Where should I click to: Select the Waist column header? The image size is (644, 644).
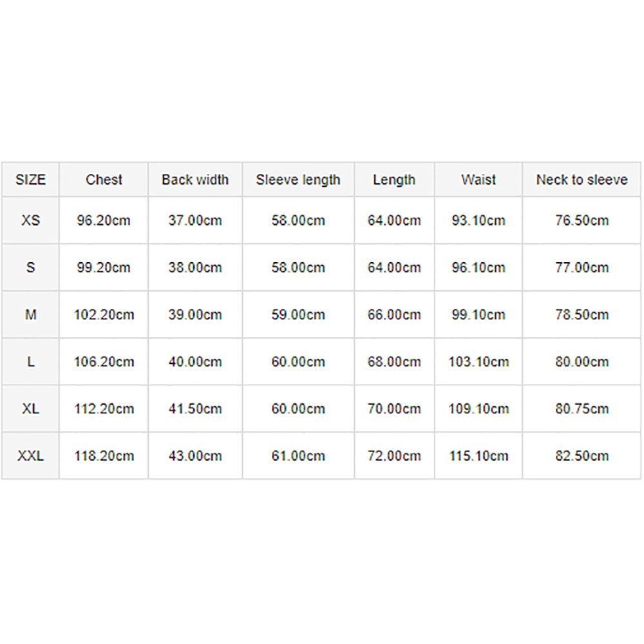click(x=478, y=180)
